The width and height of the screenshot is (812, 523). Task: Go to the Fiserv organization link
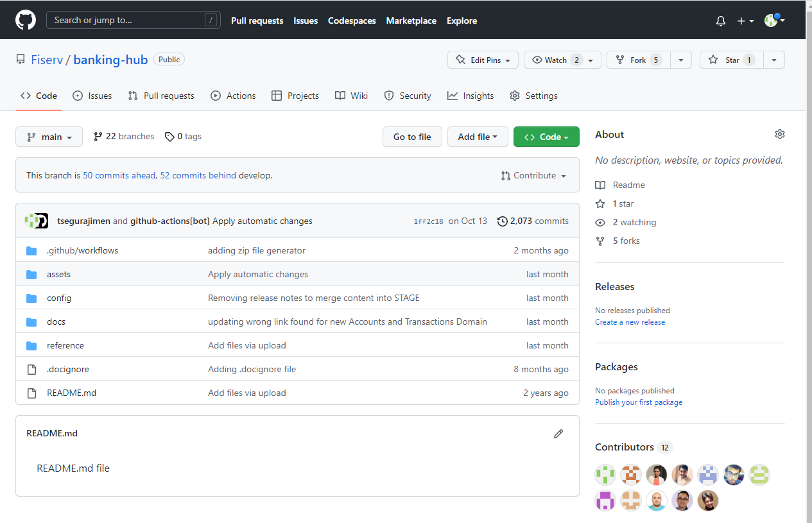coord(46,60)
